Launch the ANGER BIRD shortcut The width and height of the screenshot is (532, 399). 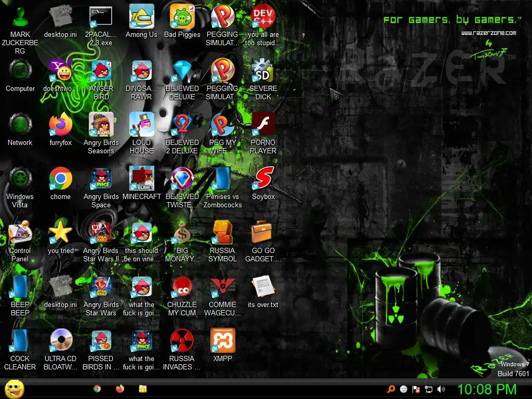point(101,70)
